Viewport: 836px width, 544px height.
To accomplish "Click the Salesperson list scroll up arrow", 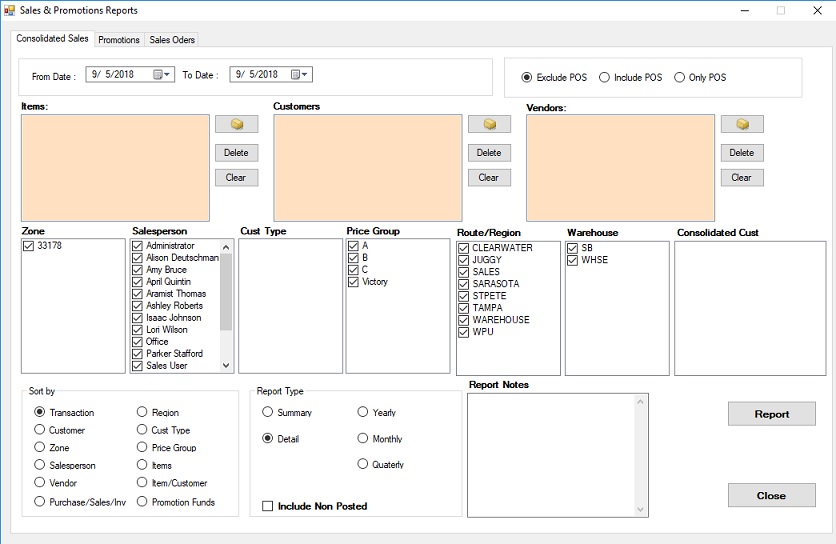I will tap(226, 247).
